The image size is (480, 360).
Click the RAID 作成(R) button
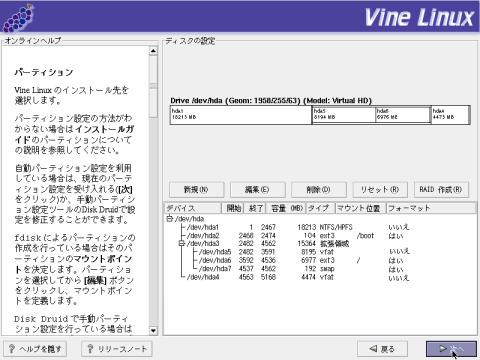point(441,190)
